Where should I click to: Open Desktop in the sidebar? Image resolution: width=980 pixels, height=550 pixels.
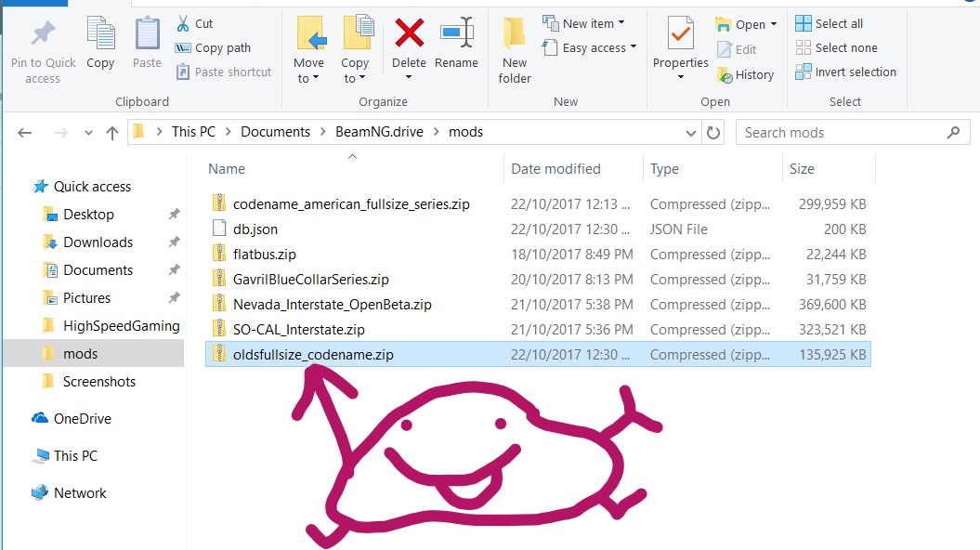pyautogui.click(x=79, y=215)
